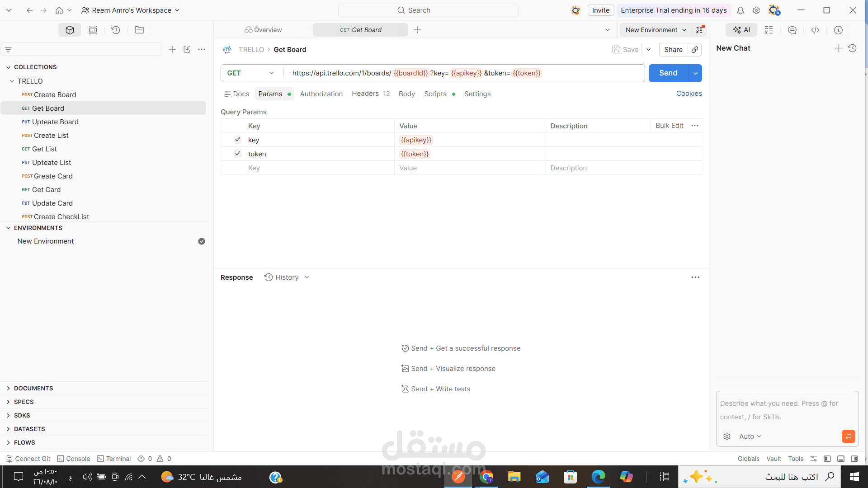Collapse the TRELLO collection

pos(12,81)
